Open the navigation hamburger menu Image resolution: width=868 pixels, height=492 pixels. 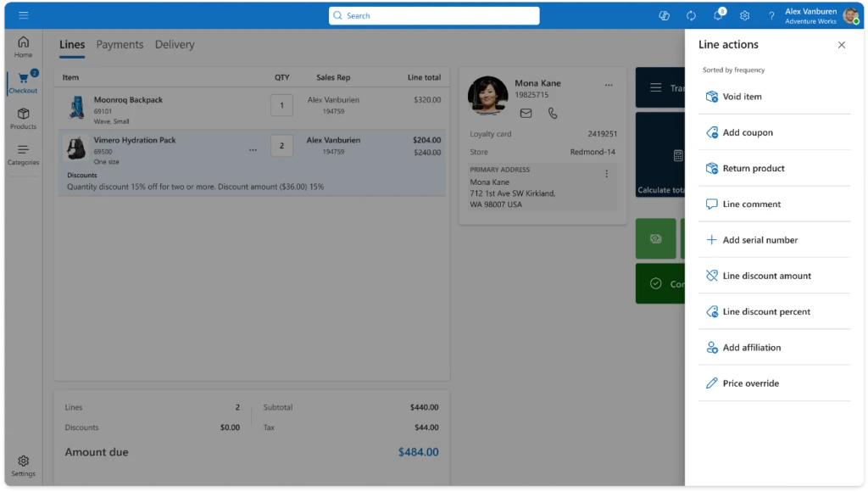coord(23,14)
